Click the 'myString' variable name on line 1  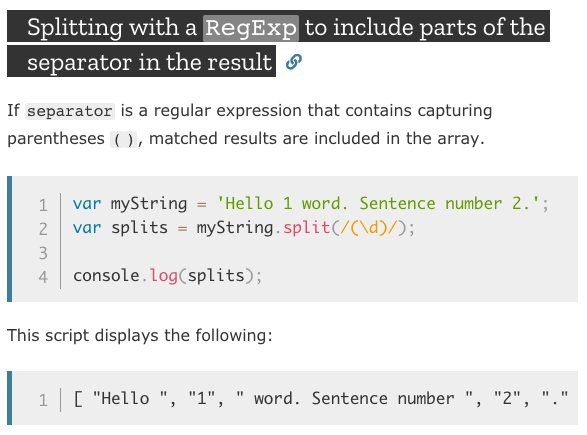(x=149, y=204)
